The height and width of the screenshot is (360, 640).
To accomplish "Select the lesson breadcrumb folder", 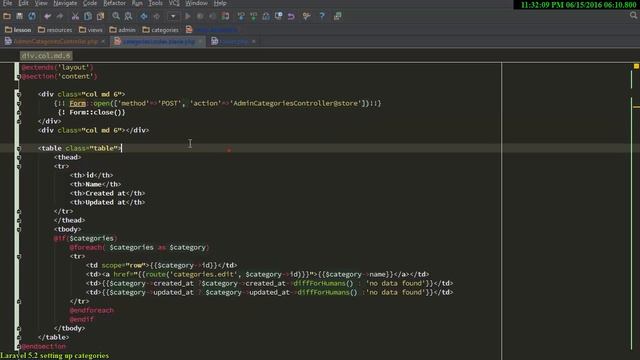I will 18,30.
